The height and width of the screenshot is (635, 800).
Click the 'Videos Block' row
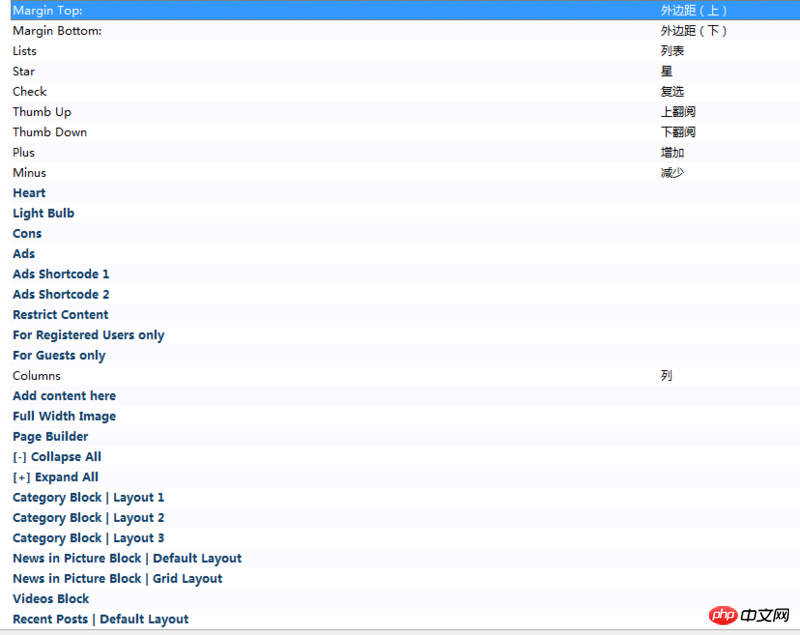pos(405,599)
